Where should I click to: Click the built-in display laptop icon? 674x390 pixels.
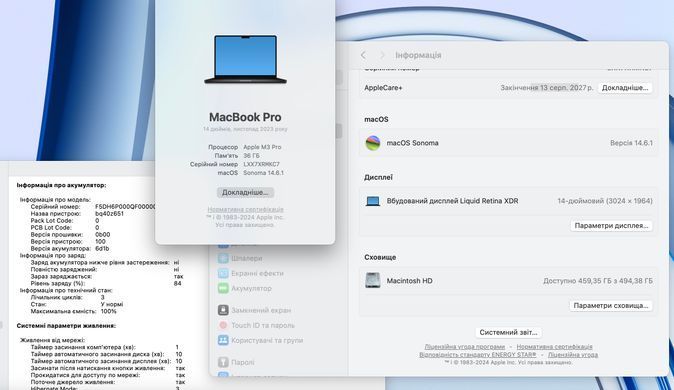pyautogui.click(x=373, y=201)
